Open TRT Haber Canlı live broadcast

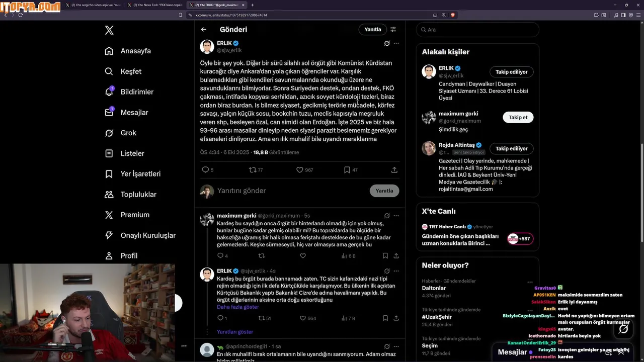(477, 235)
